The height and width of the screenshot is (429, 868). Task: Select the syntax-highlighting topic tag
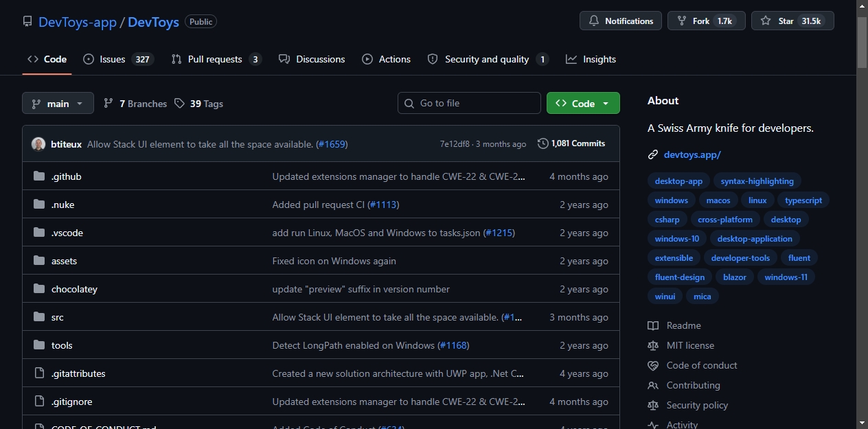click(757, 181)
